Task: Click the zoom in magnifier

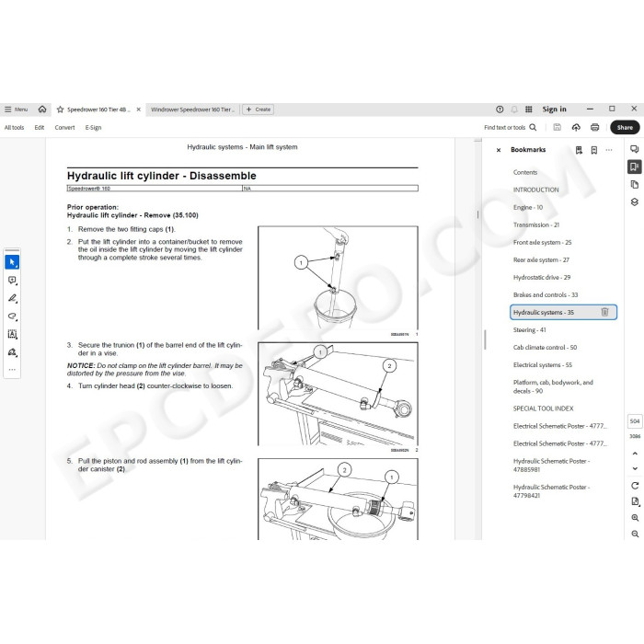Action: tap(635, 518)
